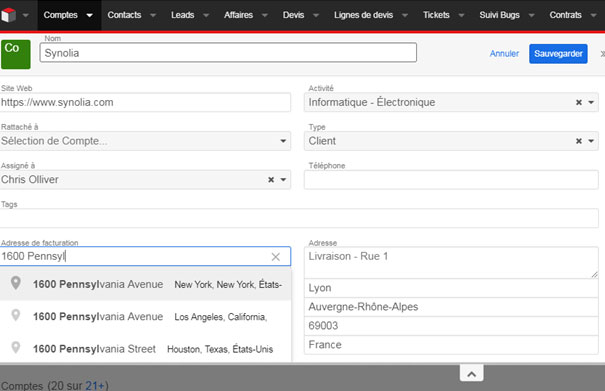
Task: Edit the Nom field containing Synolia
Action: point(228,52)
